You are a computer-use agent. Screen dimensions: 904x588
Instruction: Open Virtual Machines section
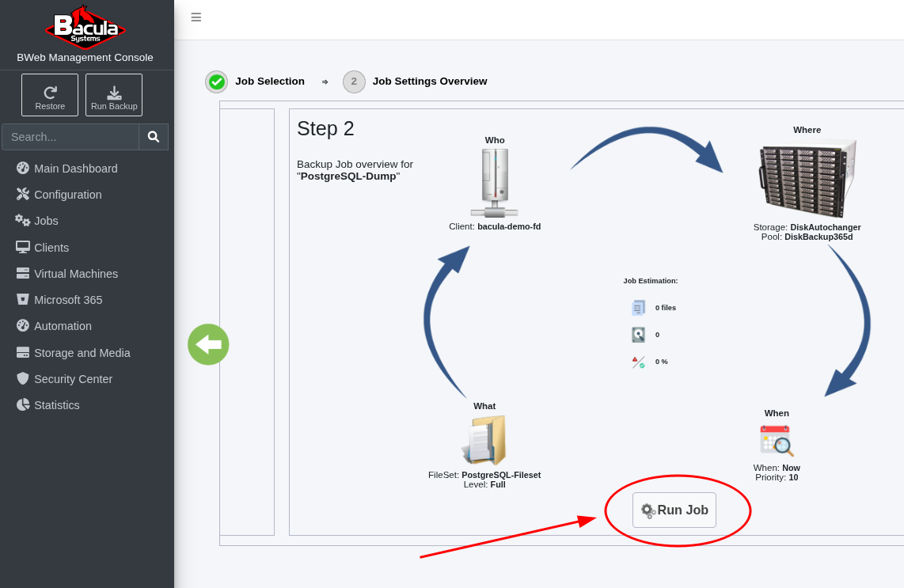[x=75, y=274]
